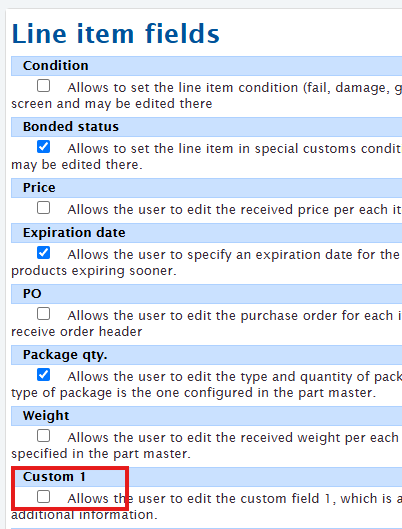Enable the Condition line item checkbox
Screen dimensions: 402x529
(x=44, y=86)
